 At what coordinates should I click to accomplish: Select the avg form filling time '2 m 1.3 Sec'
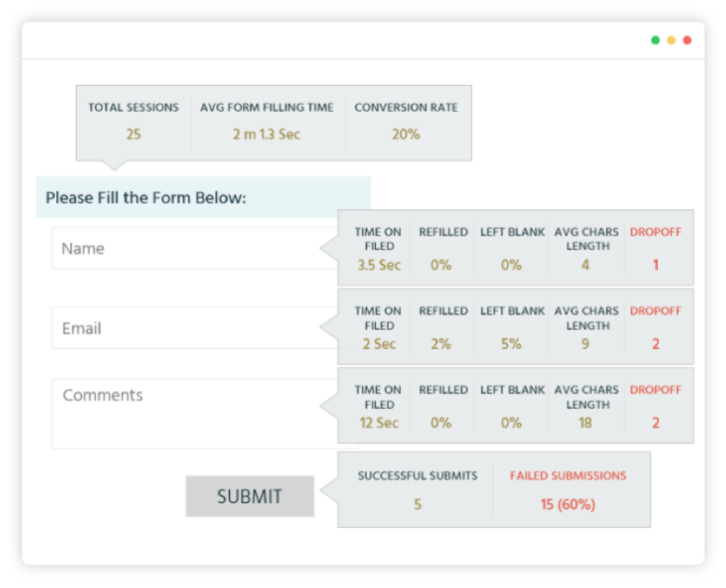tap(266, 134)
